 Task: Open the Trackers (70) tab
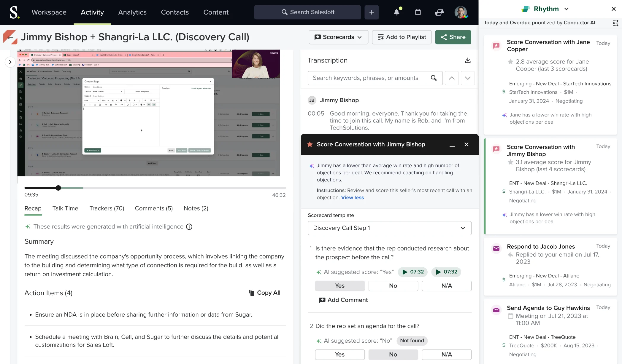pos(107,208)
